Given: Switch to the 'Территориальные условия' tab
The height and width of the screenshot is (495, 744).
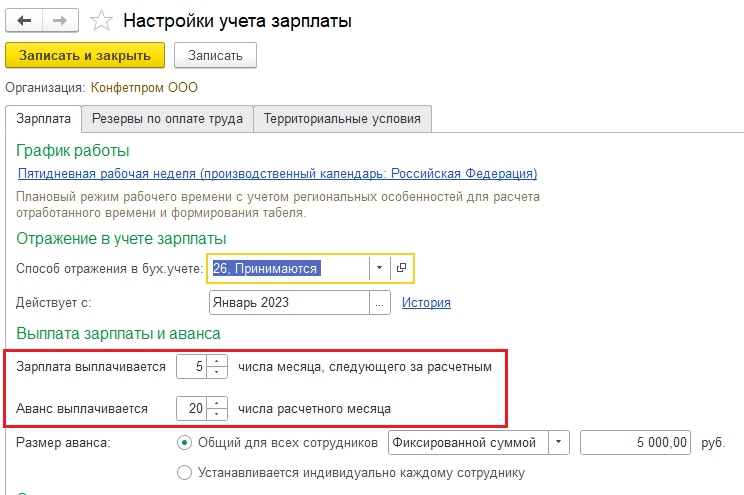Looking at the screenshot, I should point(342,119).
